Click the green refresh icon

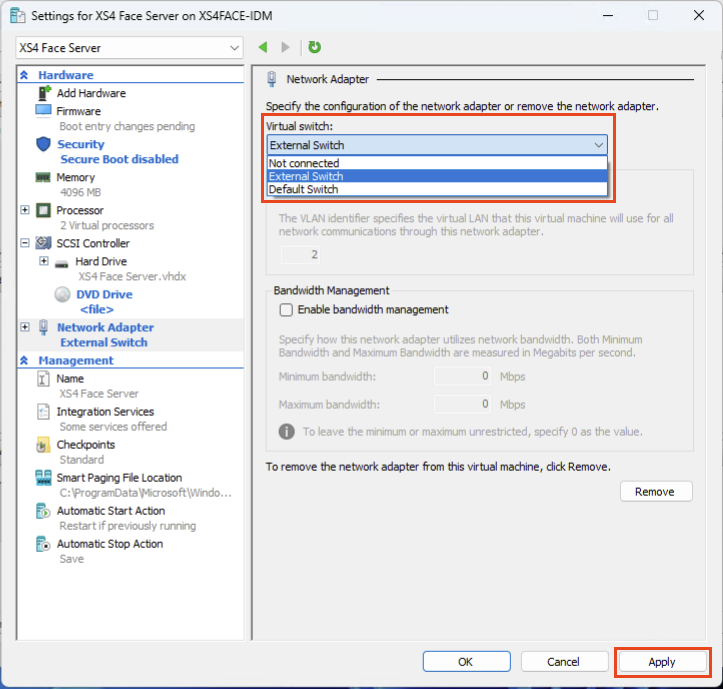click(314, 47)
